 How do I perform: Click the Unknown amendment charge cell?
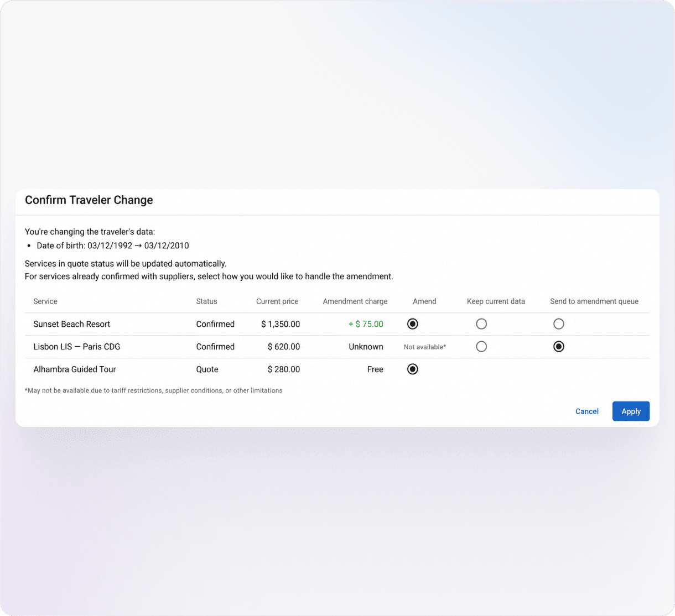366,347
